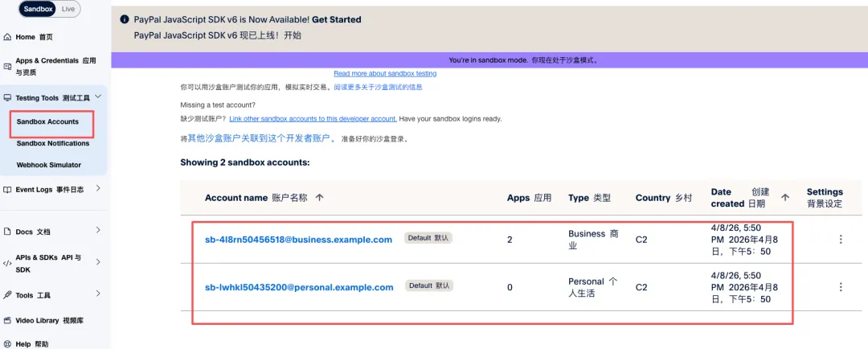This screenshot has height=349, width=868.
Task: Click Apps column header
Action: (x=529, y=198)
